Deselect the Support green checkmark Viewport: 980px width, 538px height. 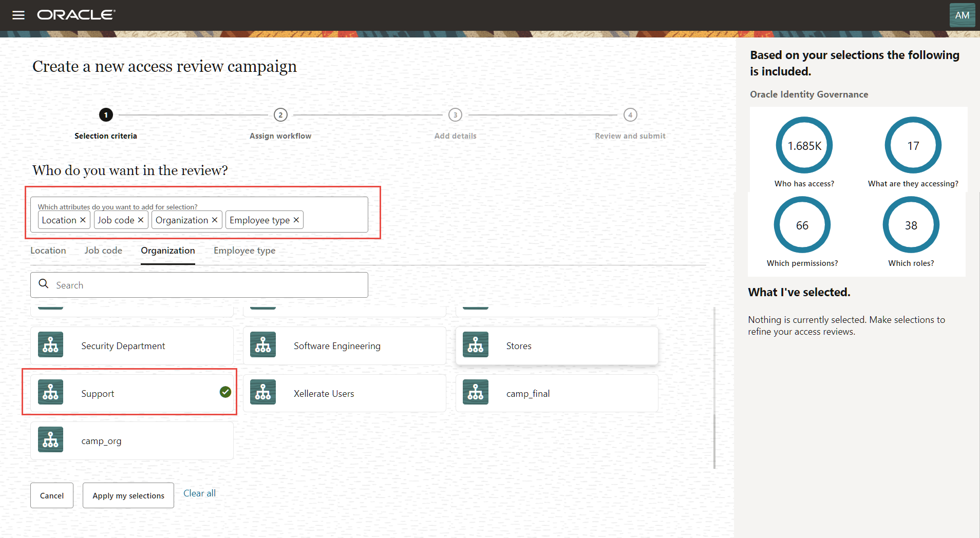(225, 392)
